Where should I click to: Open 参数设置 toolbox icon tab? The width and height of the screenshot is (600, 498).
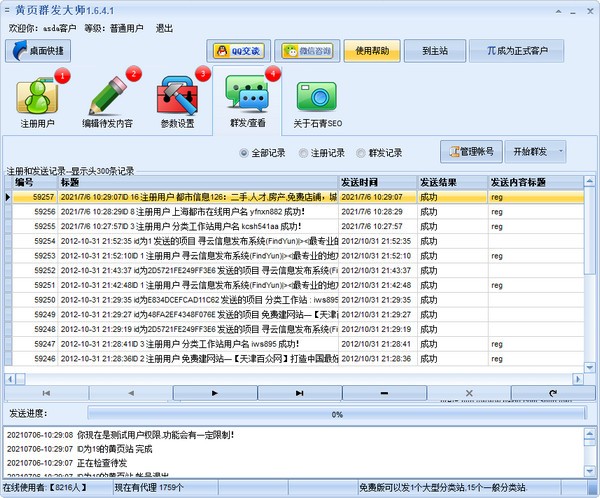(x=178, y=102)
